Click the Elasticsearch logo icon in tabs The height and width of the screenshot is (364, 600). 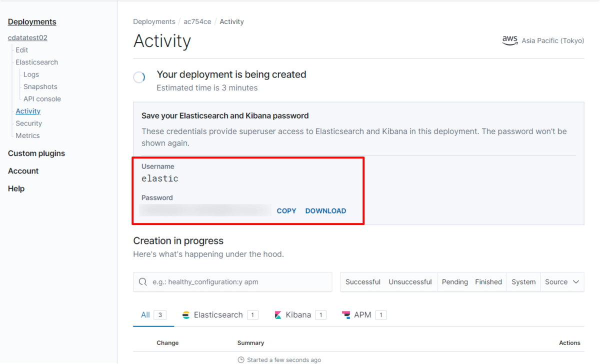click(x=186, y=315)
